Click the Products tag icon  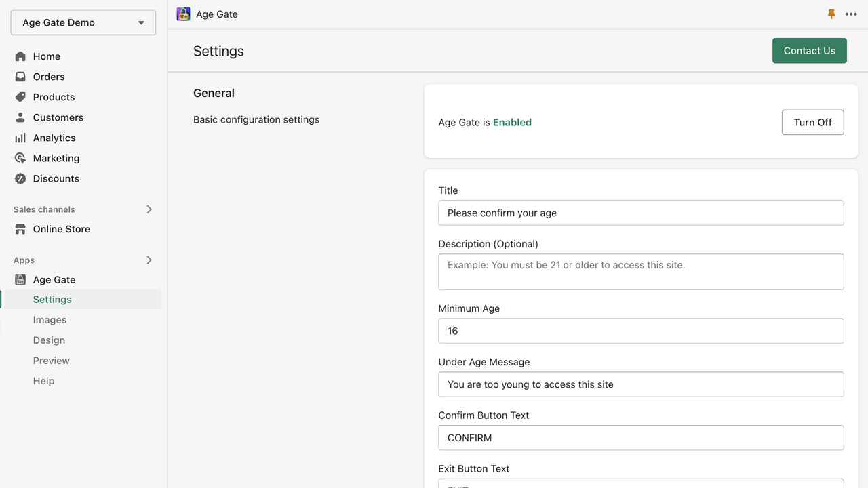(20, 97)
